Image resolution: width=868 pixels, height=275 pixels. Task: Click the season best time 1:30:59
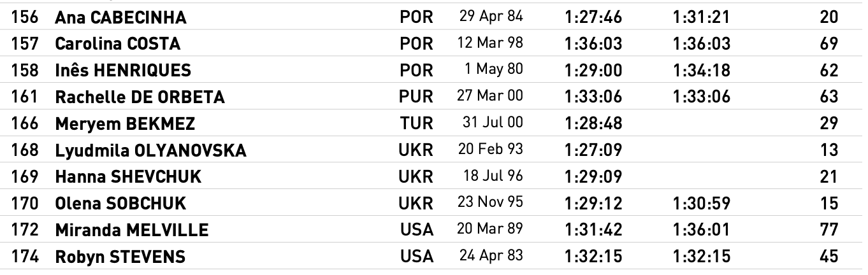tap(701, 204)
